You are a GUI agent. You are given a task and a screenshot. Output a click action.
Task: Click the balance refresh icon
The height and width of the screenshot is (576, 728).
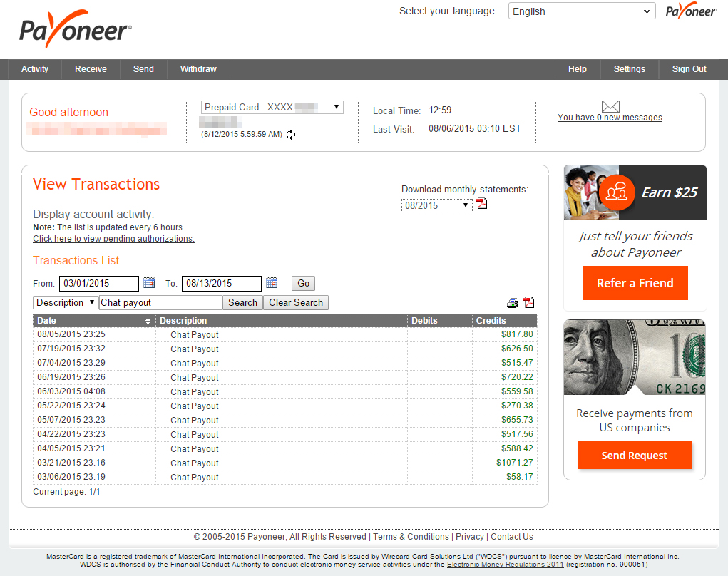291,135
